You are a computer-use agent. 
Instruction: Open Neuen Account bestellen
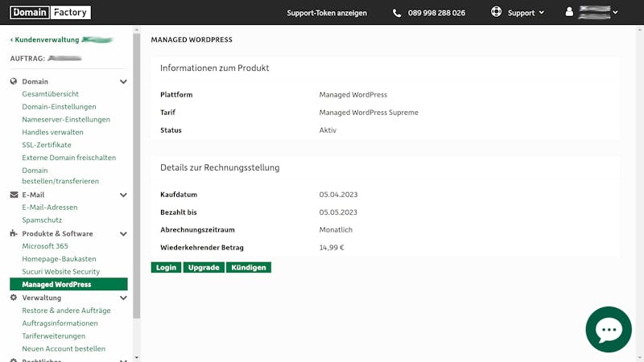64,348
